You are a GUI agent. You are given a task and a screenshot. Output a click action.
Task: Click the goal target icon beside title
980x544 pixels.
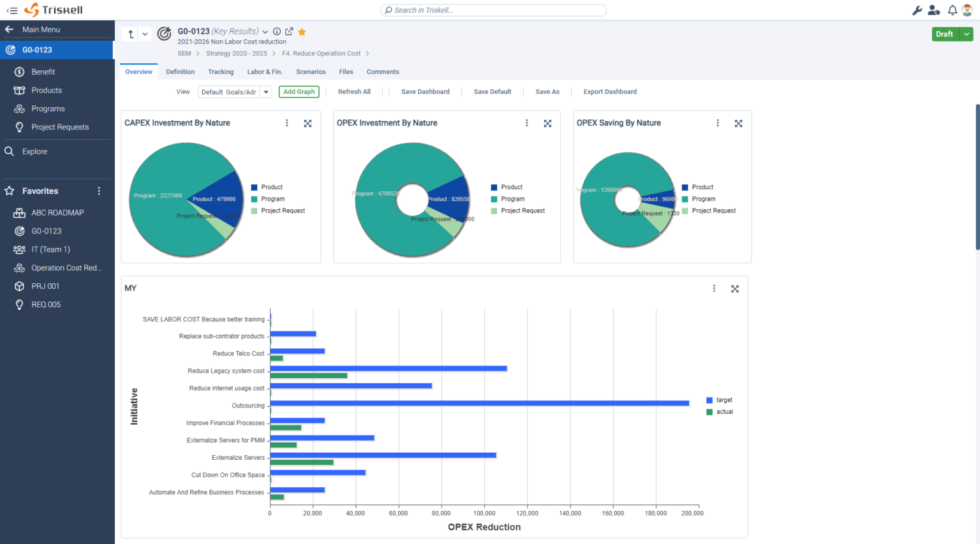pos(164,34)
